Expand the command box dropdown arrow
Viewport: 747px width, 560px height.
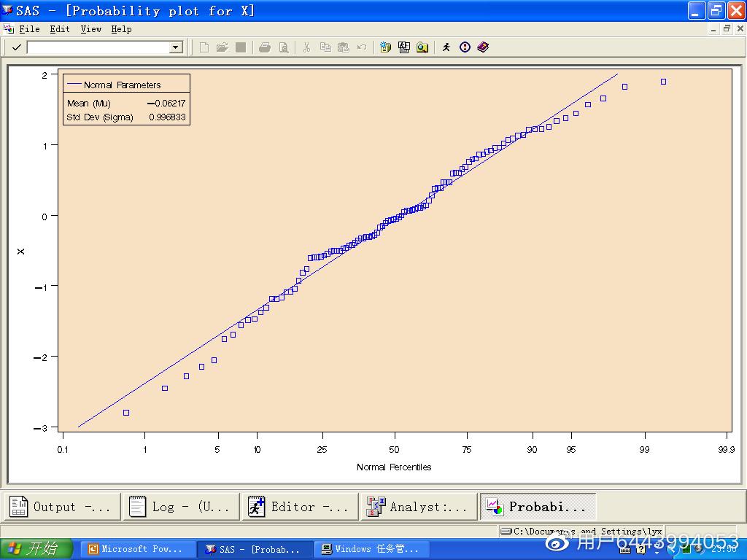pos(175,47)
